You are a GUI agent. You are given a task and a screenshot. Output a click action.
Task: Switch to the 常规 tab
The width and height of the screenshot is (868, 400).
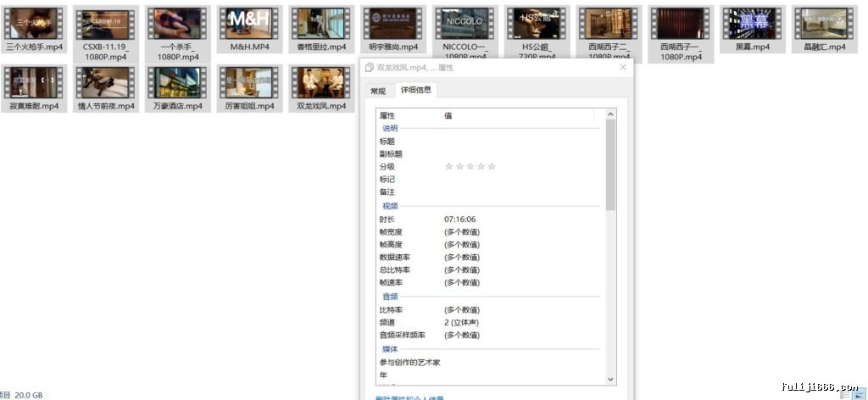[378, 92]
